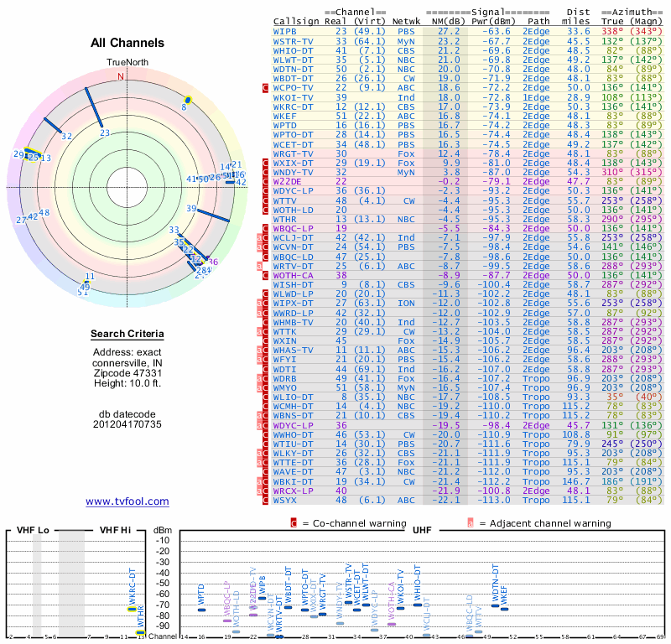Click the WRCX-LP callsign
This screenshot has height=644, width=671.
pos(293,491)
